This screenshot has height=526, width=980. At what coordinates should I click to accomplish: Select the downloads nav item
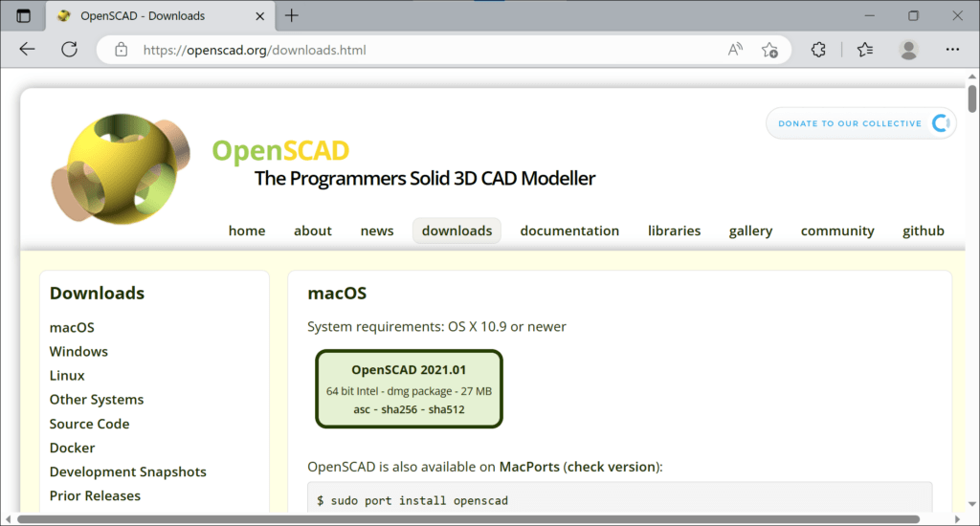(457, 230)
